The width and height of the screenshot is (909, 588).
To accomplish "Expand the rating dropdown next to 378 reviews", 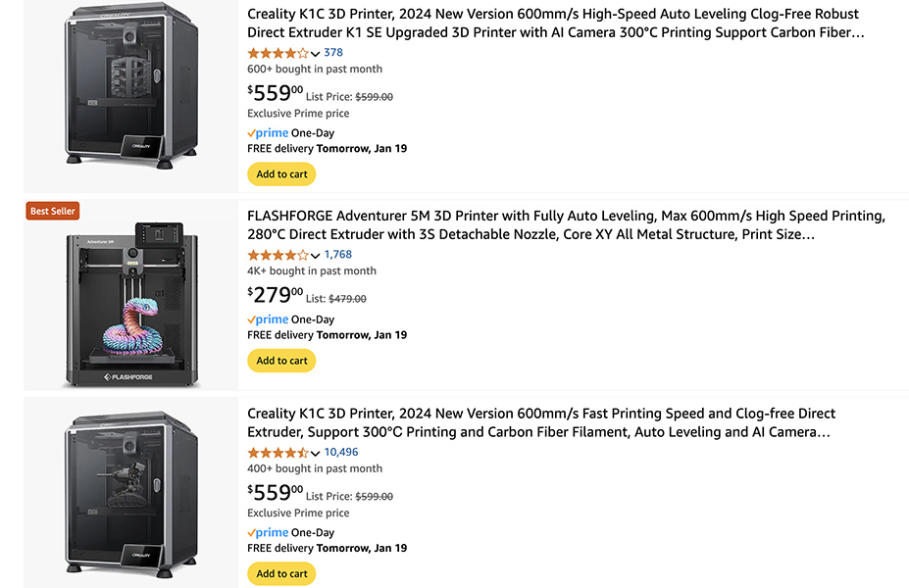I will (318, 52).
